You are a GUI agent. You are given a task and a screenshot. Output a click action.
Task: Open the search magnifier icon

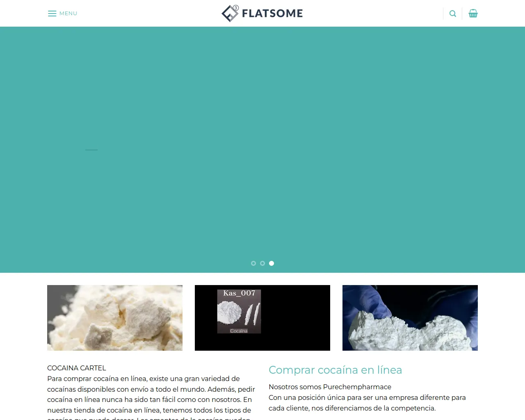pos(453,14)
